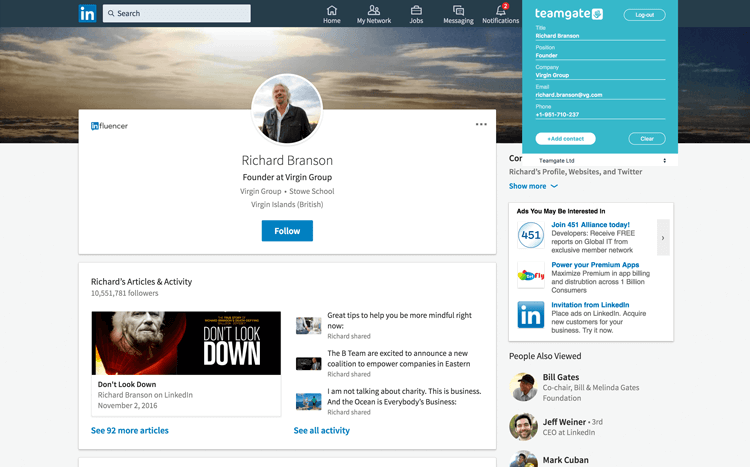Click the Power your Premium Apps ad logo
The height and width of the screenshot is (467, 750).
[530, 275]
